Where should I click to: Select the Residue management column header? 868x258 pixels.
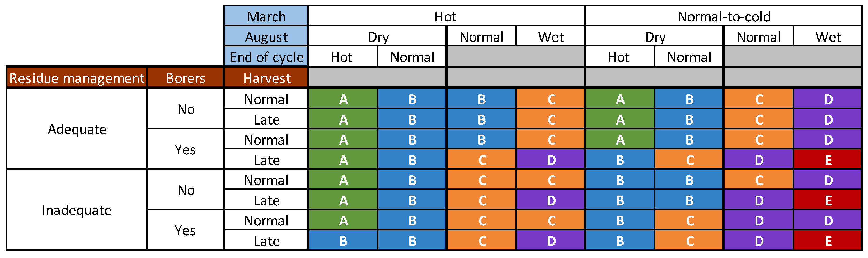[77, 78]
